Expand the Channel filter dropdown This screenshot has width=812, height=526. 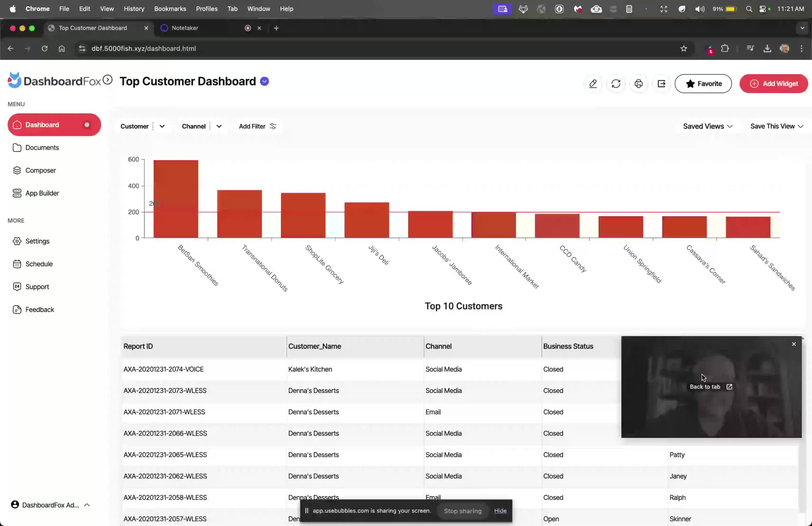tap(219, 126)
